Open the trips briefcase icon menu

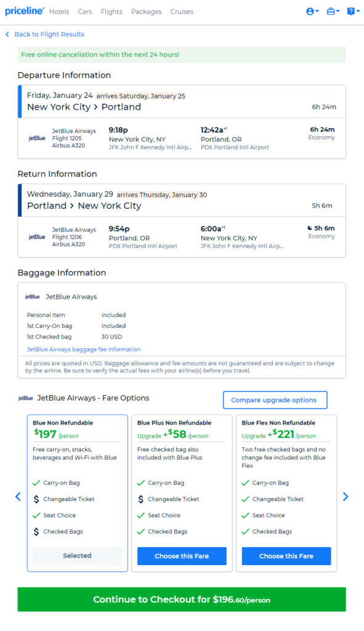click(333, 12)
